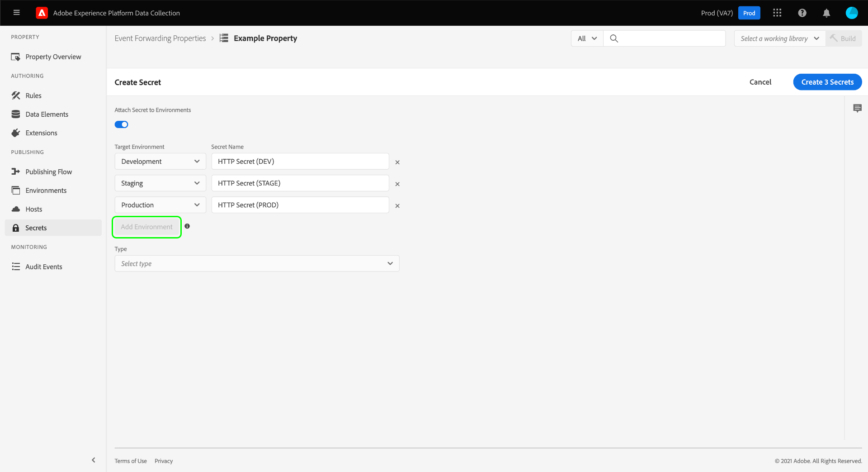Open the Production target environment dropdown

(160, 205)
